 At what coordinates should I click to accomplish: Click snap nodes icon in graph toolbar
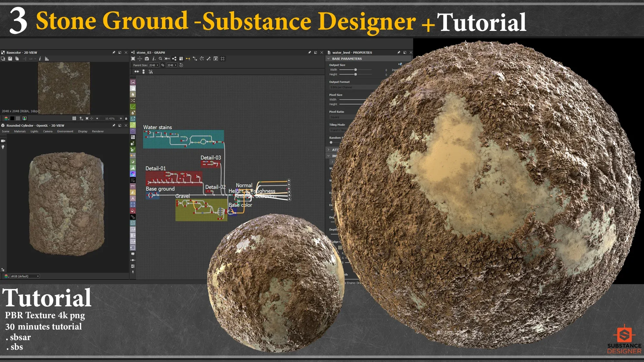151,71
